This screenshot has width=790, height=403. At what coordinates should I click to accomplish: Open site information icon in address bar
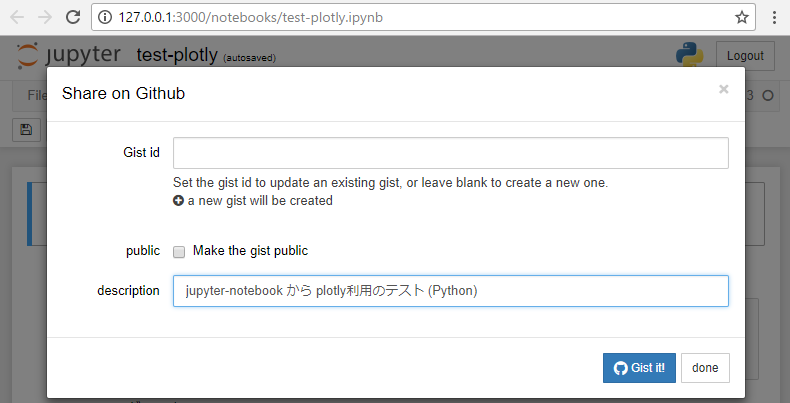tap(105, 17)
